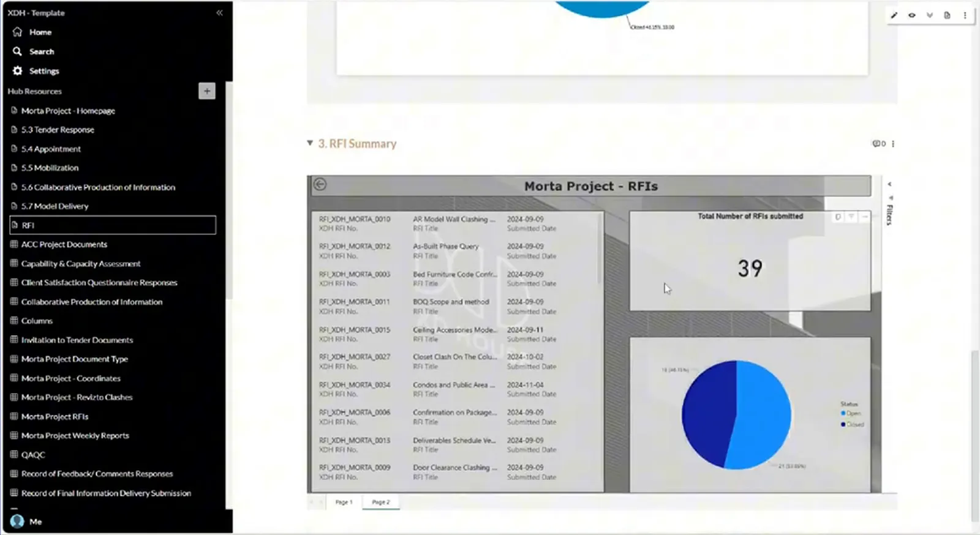Open the top toolbar three-dot menu
The height and width of the screenshot is (535, 980).
(x=965, y=15)
